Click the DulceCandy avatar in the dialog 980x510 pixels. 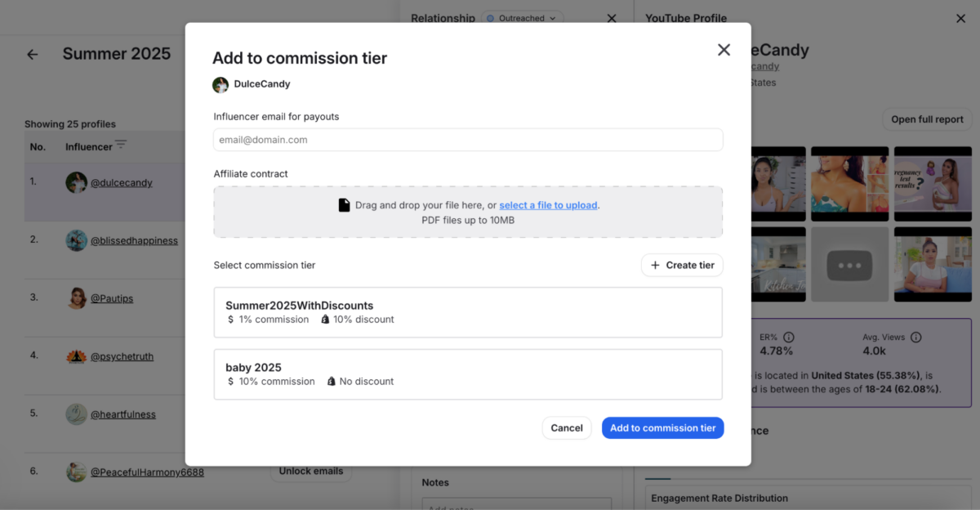click(220, 84)
